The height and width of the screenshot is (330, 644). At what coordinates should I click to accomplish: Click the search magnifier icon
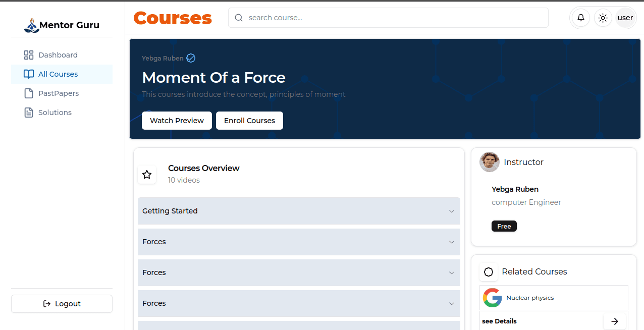tap(239, 18)
